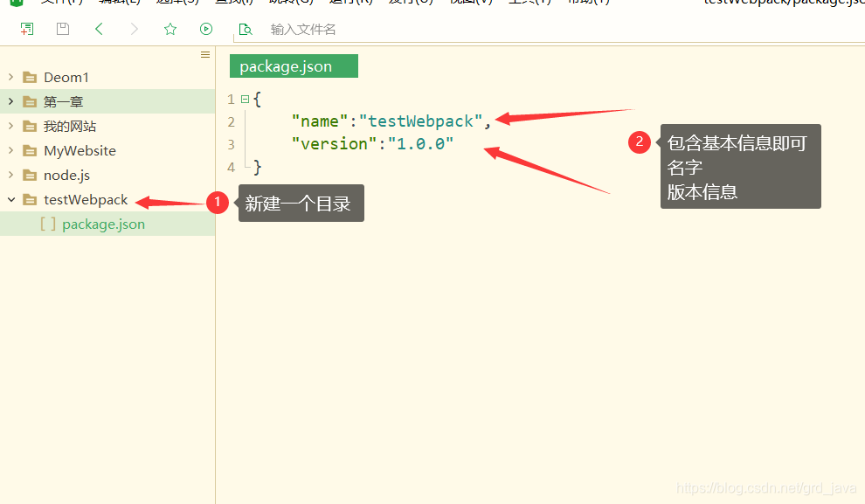
Task: Select the Deom1 project name
Action: (66, 77)
